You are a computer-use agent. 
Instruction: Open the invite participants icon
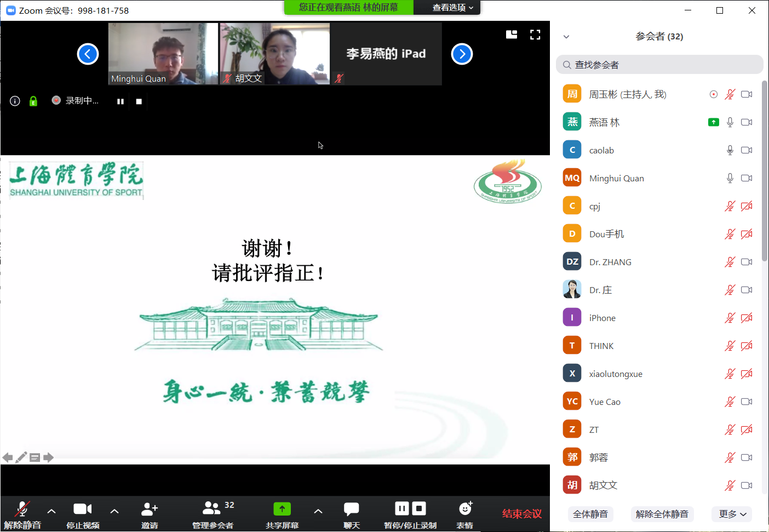click(x=149, y=509)
